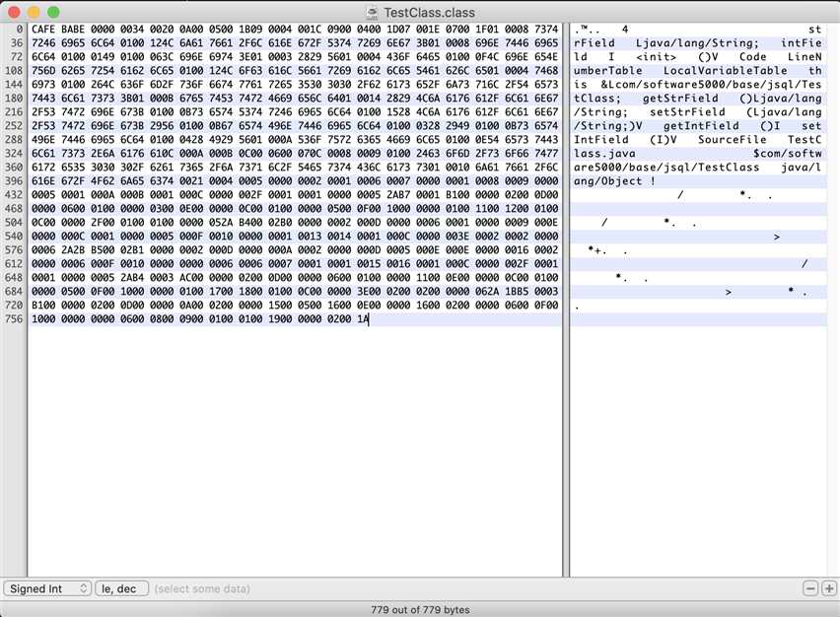The image size is (840, 617).
Task: Click the red close window button
Action: (x=15, y=12)
